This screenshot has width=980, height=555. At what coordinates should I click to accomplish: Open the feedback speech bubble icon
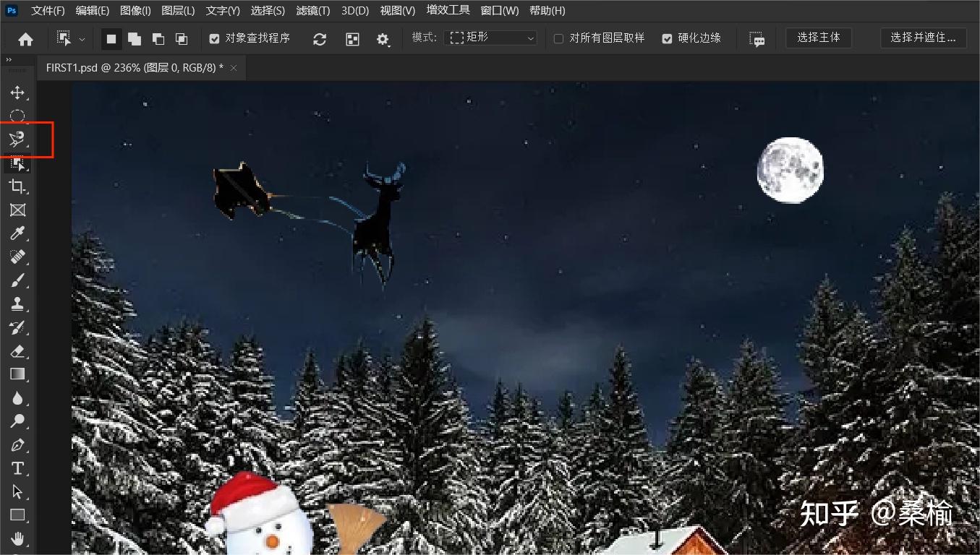[757, 39]
